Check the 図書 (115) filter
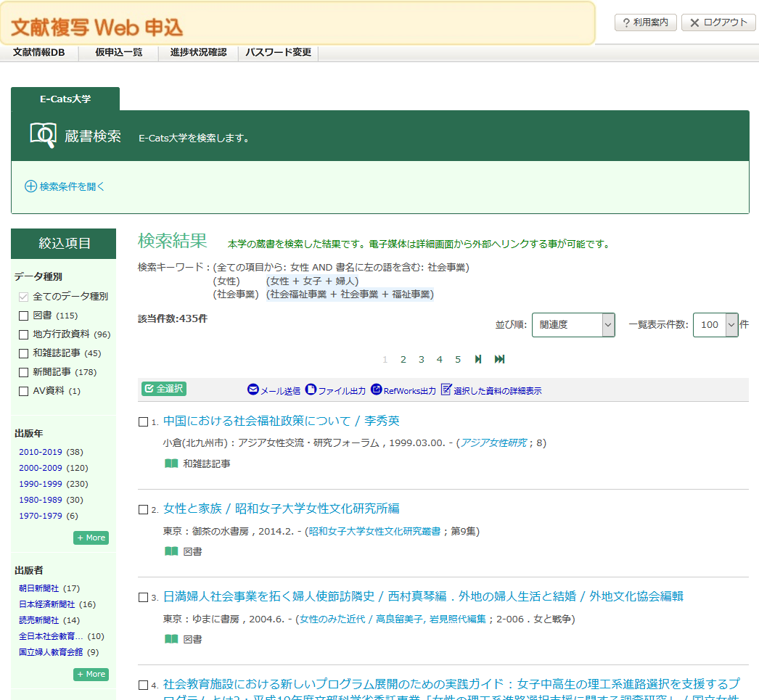Image resolution: width=759 pixels, height=700 pixels. point(23,316)
